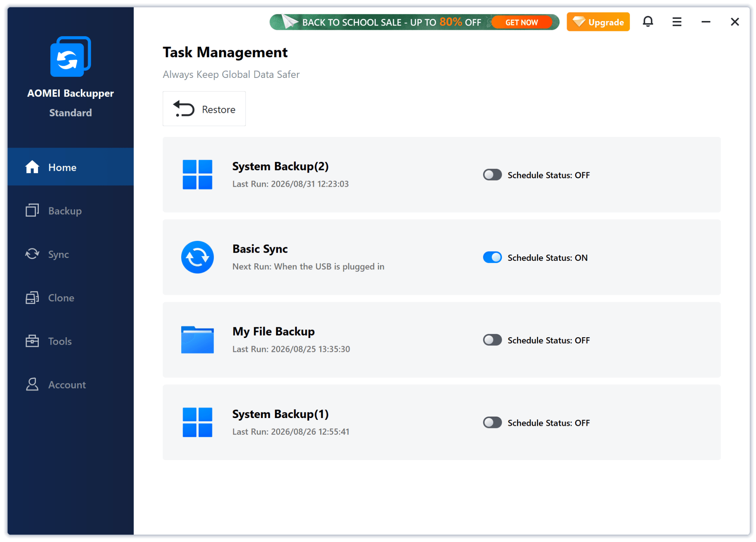Click 'Last Run: 2026/08/31 12:23:03' text
The height and width of the screenshot is (542, 756).
click(291, 184)
